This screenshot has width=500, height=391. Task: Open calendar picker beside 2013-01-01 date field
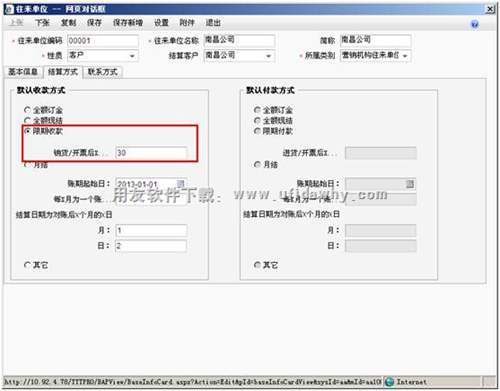coord(180,184)
